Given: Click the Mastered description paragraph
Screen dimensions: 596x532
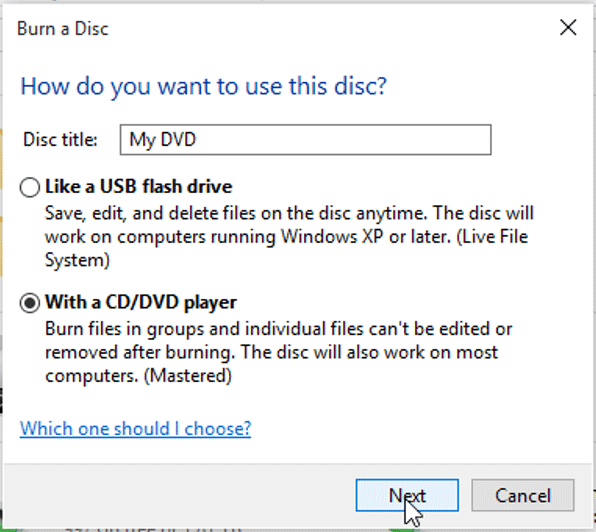Looking at the screenshot, I should pyautogui.click(x=279, y=352).
